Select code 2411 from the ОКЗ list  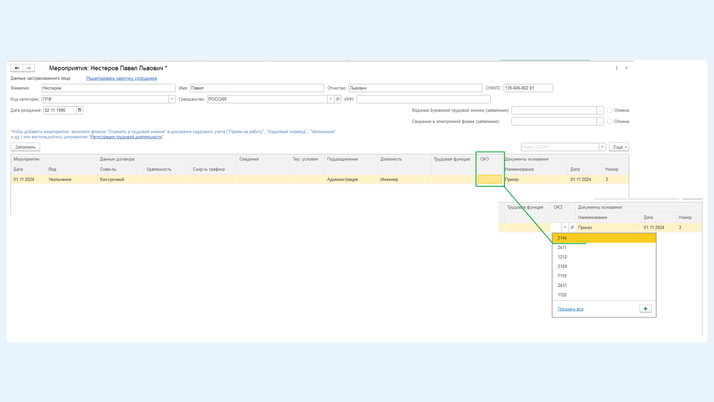tap(562, 248)
